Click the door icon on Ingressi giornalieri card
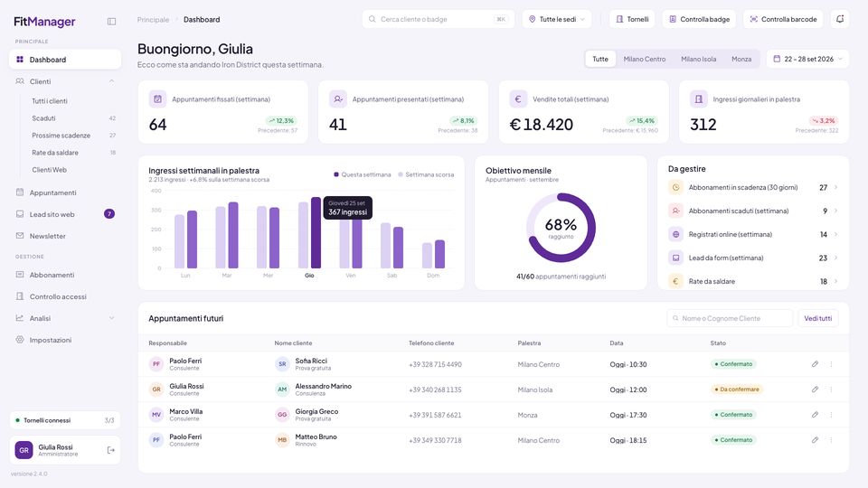 click(699, 99)
